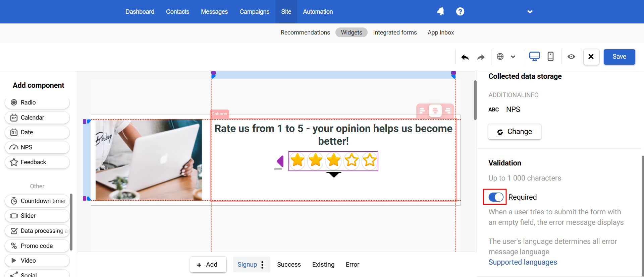Switch to the Existing state tab
This screenshot has height=277, width=644.
(323, 265)
